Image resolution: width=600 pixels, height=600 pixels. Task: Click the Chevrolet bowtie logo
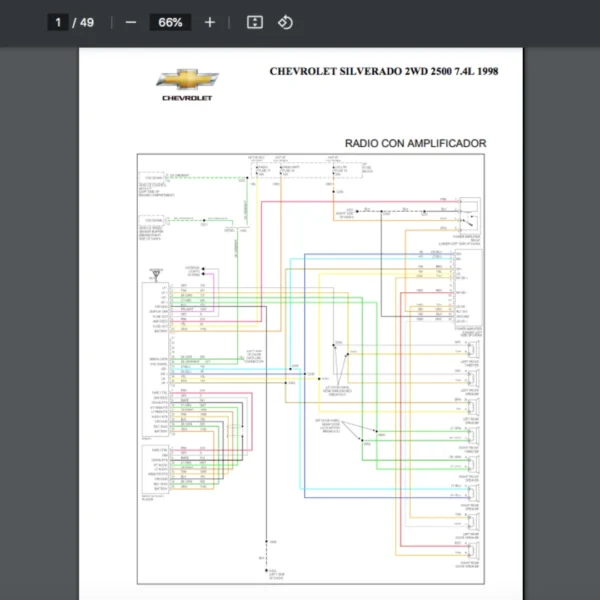coord(188,79)
